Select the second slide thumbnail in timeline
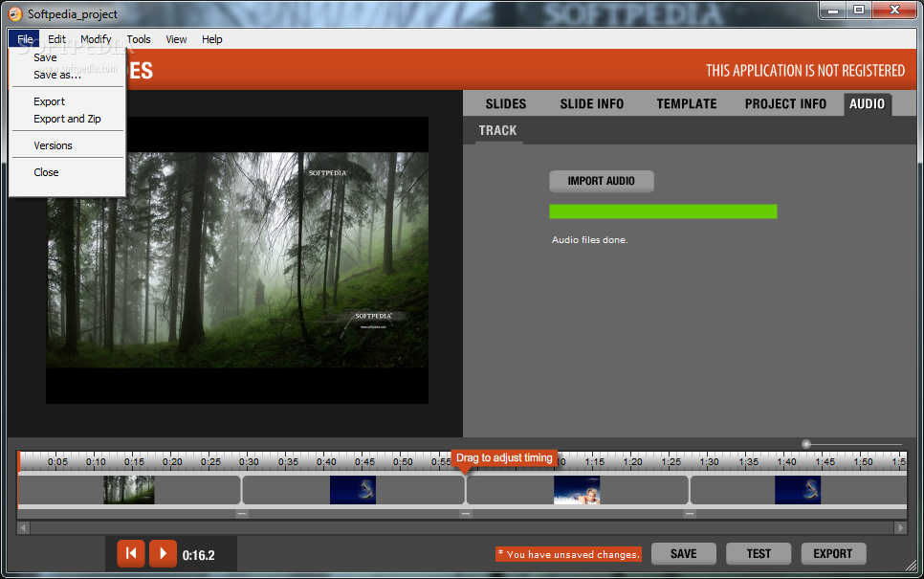The image size is (924, 579). click(x=353, y=490)
